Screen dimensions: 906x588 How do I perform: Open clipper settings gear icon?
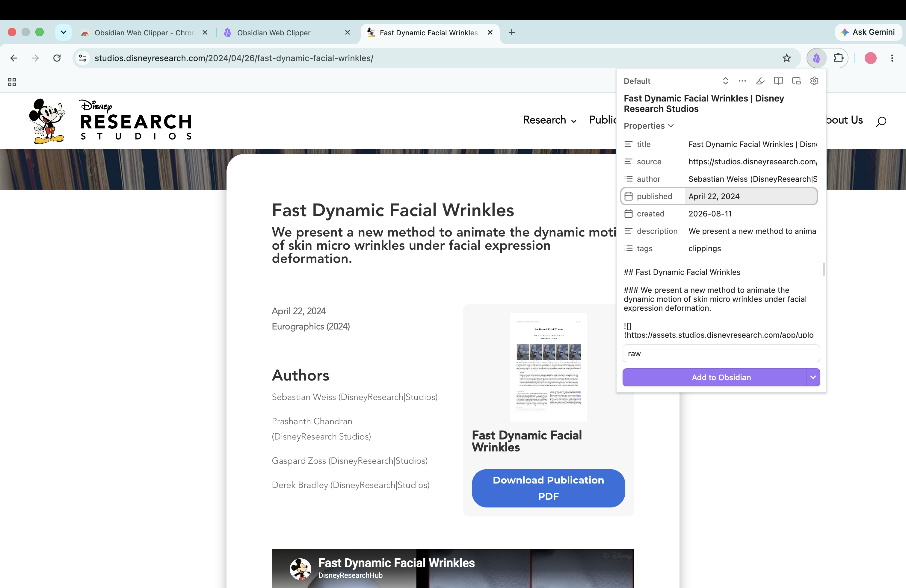click(x=814, y=81)
